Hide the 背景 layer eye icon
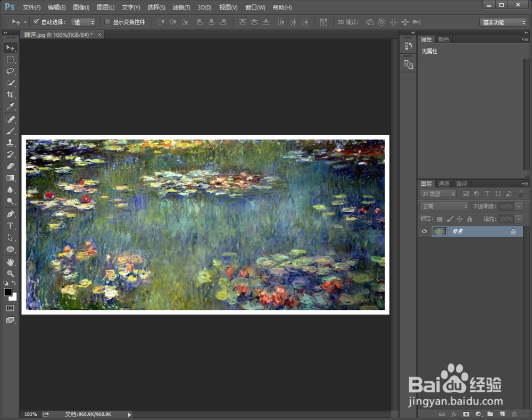 pyautogui.click(x=424, y=231)
